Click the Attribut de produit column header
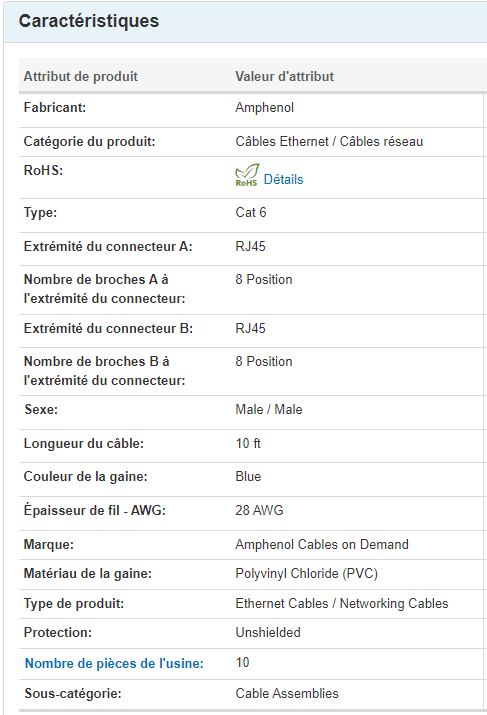487x715 pixels. click(81, 76)
